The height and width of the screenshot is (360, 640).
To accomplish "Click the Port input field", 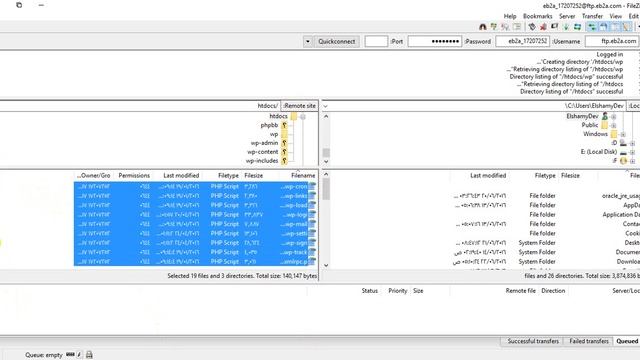I will (x=376, y=41).
